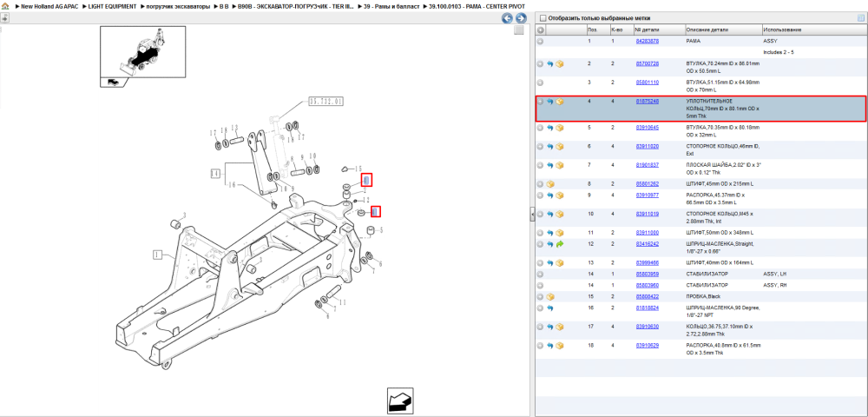
Task: Click the box icon in position 8 ШТИФТ row
Action: [x=550, y=184]
